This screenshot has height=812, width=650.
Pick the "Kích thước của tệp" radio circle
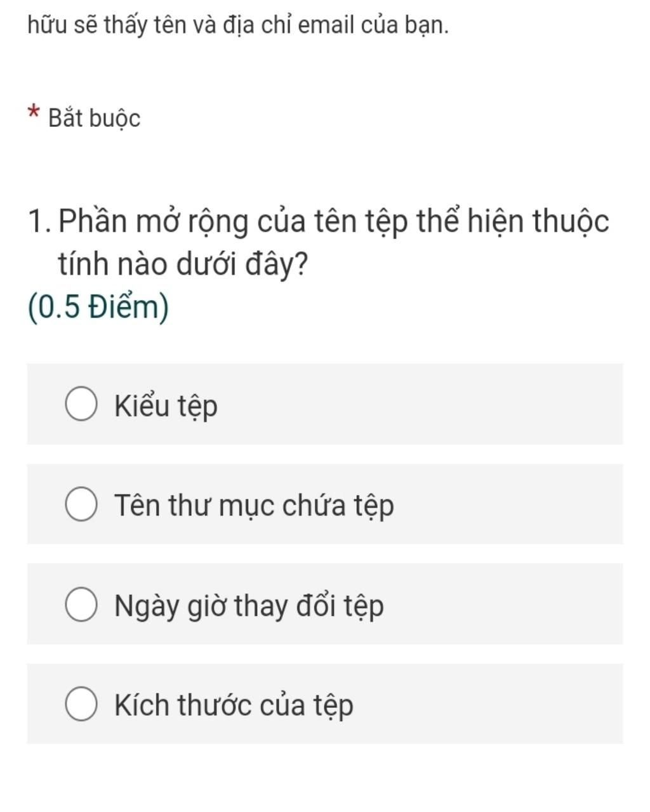click(x=81, y=704)
